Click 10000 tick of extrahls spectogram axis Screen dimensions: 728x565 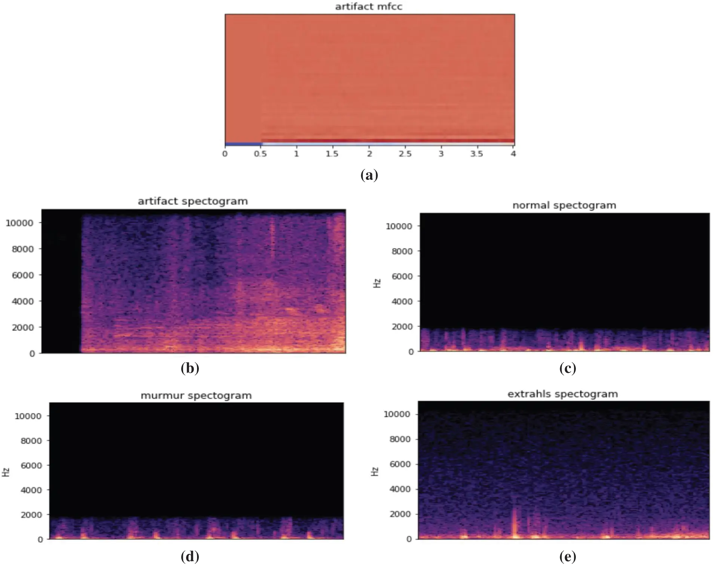(397, 414)
